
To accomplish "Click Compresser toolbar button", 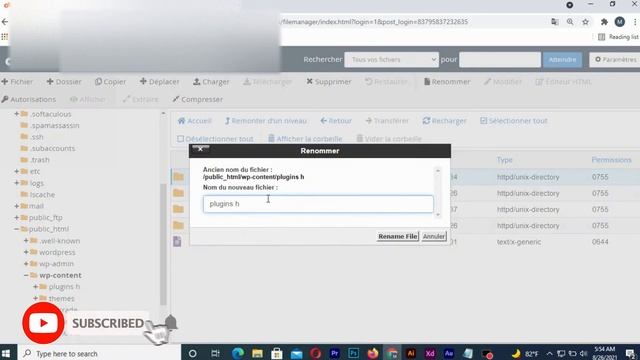I will coord(198,99).
